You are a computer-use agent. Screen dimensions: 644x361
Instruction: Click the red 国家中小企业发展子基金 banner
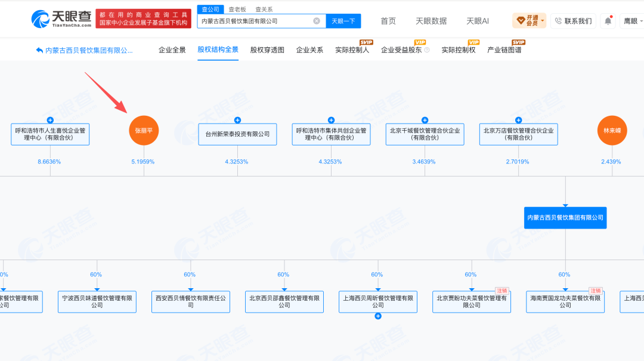pos(143,19)
